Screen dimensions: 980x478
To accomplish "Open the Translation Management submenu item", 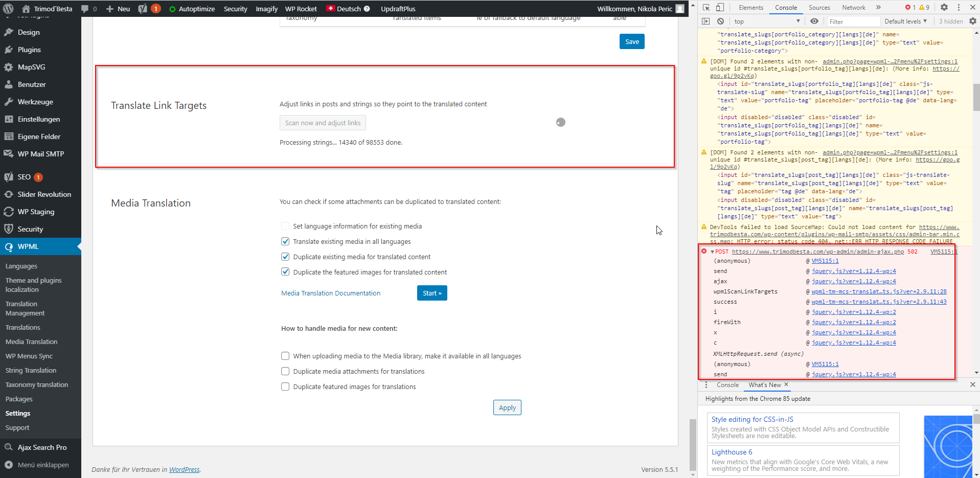I will click(x=25, y=308).
